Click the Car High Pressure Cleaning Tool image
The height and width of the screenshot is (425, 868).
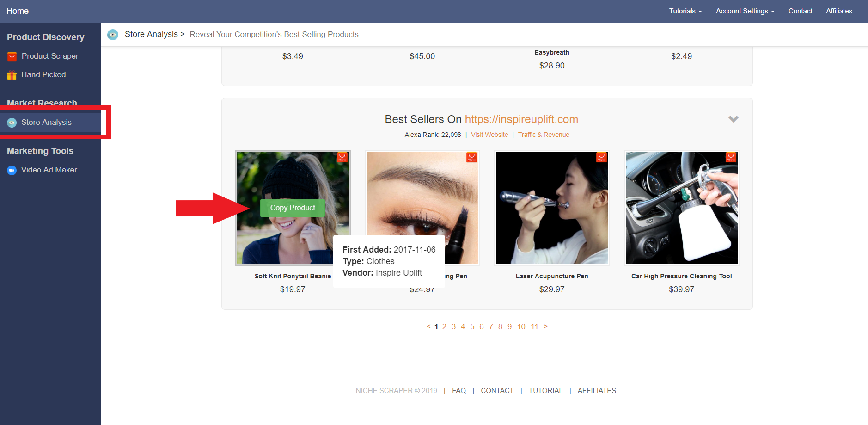tap(682, 208)
